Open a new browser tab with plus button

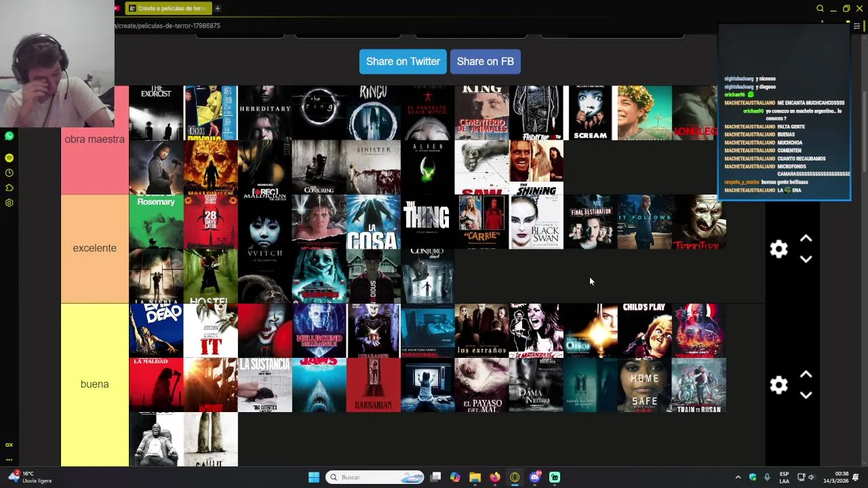point(218,8)
